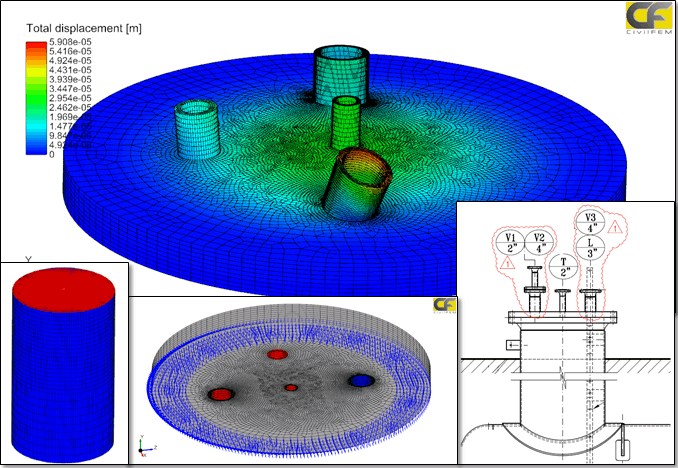Image resolution: width=678 pixels, height=468 pixels.
Task: Click the revision triangle beside V3 label
Action: pyautogui.click(x=615, y=228)
